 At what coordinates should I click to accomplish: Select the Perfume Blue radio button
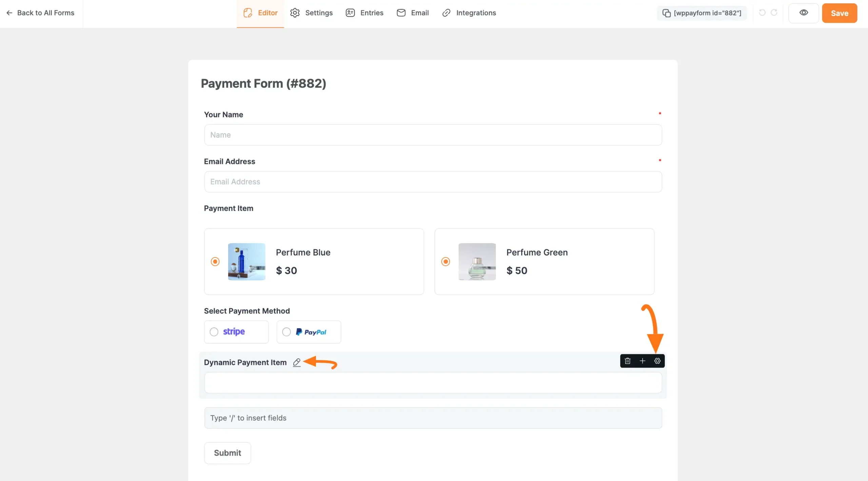pos(215,262)
